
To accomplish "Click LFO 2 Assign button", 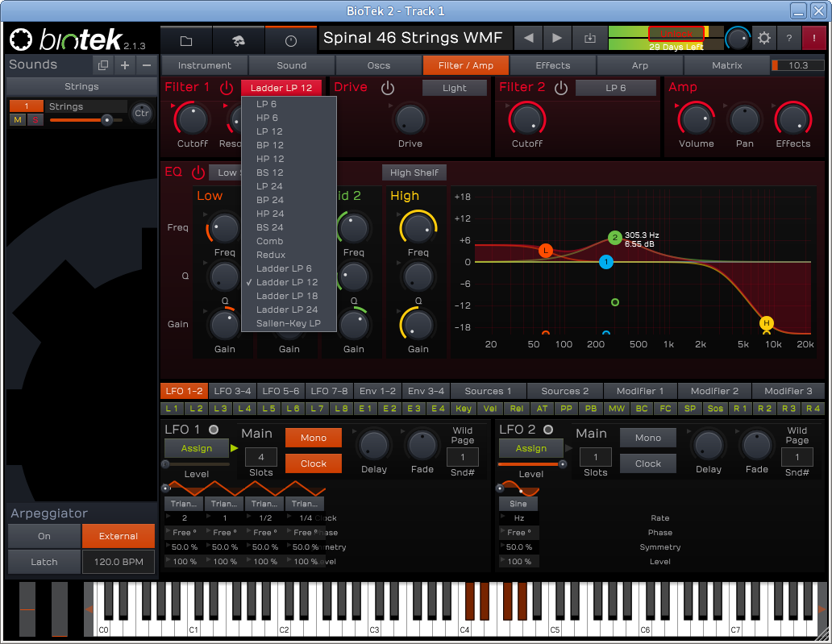I will (530, 448).
